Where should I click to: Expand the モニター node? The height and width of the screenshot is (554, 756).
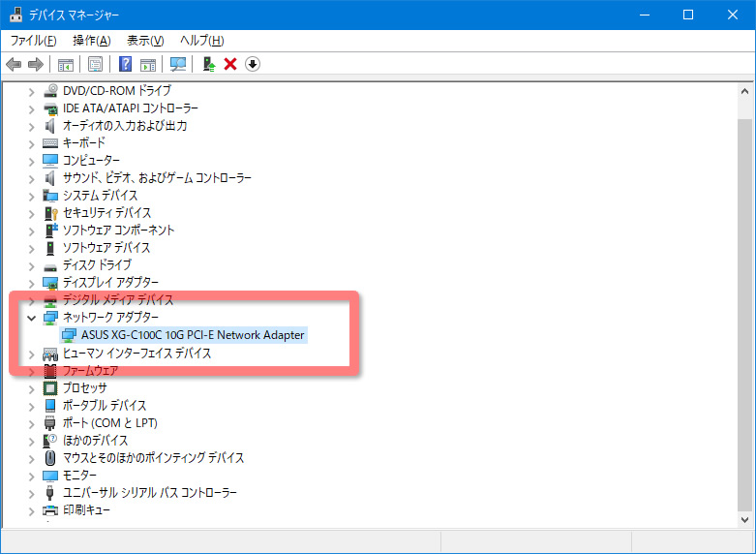[31, 477]
